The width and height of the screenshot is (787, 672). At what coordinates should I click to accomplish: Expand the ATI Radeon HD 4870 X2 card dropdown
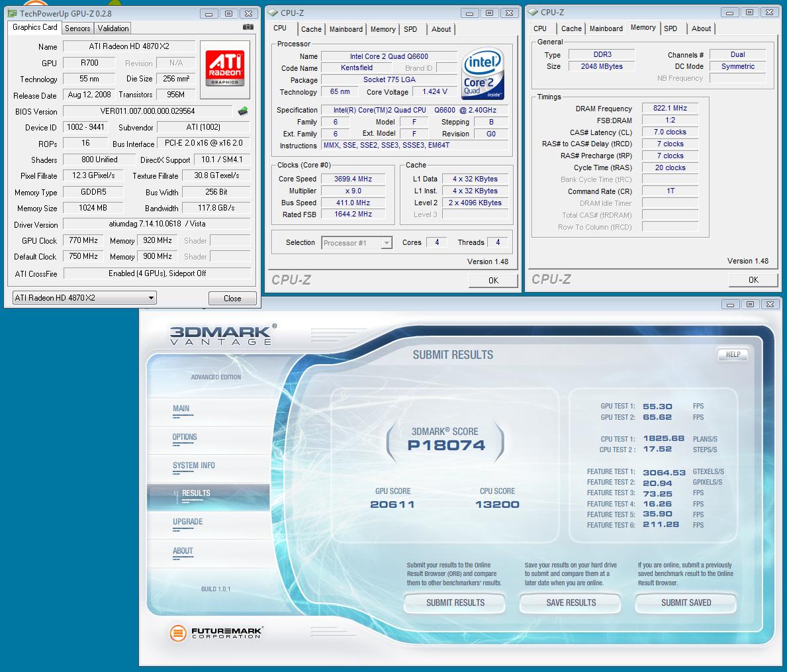[x=84, y=298]
